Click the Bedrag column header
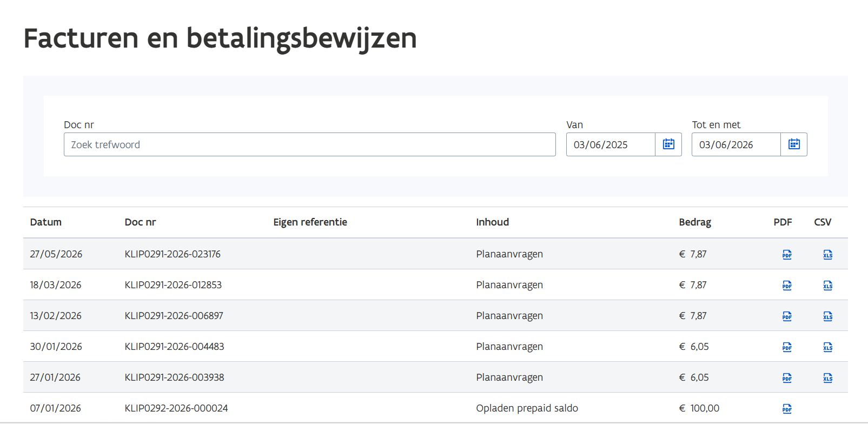The width and height of the screenshot is (868, 424). coord(695,222)
